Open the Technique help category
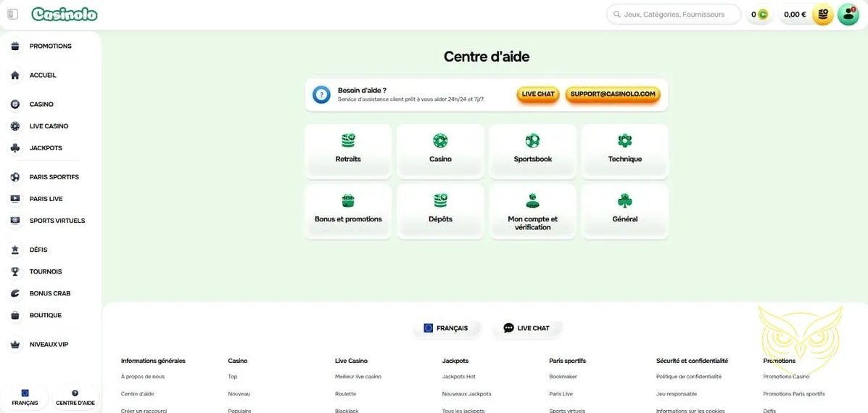868x413 pixels. pos(624,151)
